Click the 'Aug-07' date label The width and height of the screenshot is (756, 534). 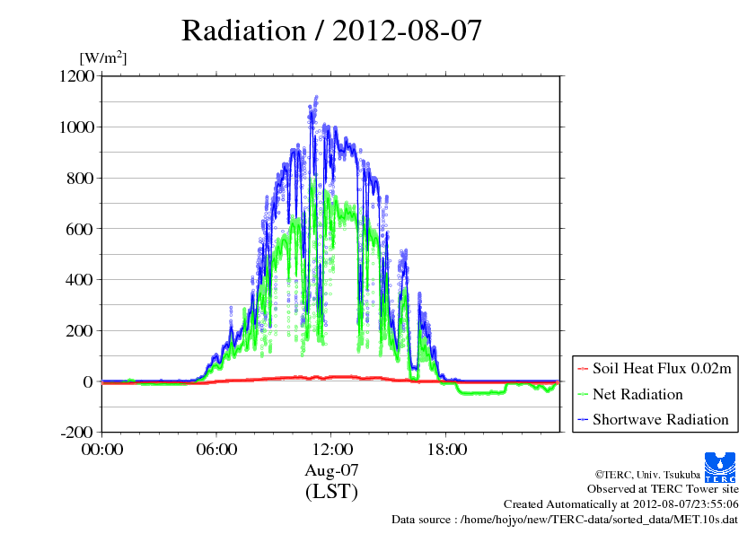coord(331,470)
